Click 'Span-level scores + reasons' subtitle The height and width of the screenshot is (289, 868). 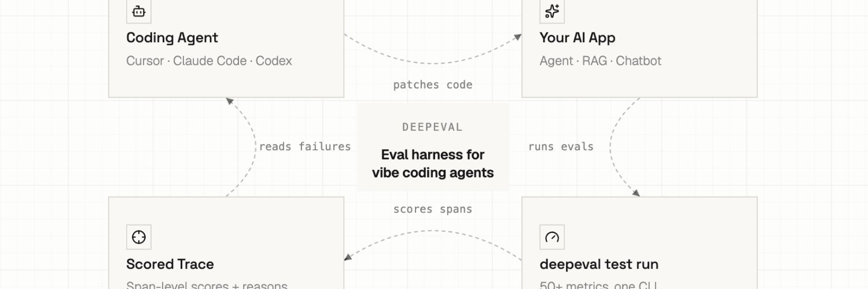pos(207,286)
